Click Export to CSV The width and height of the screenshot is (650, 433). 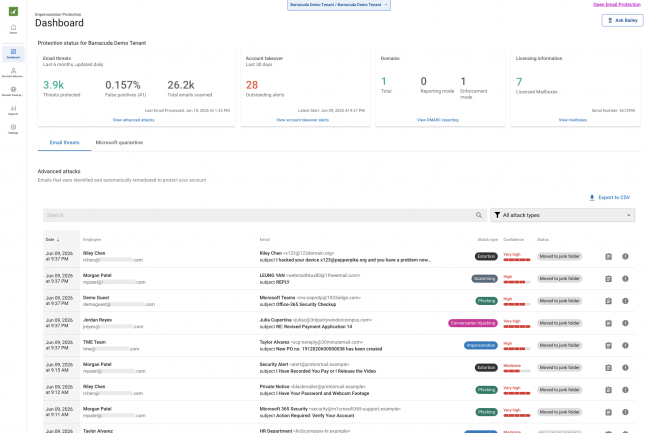(x=609, y=198)
